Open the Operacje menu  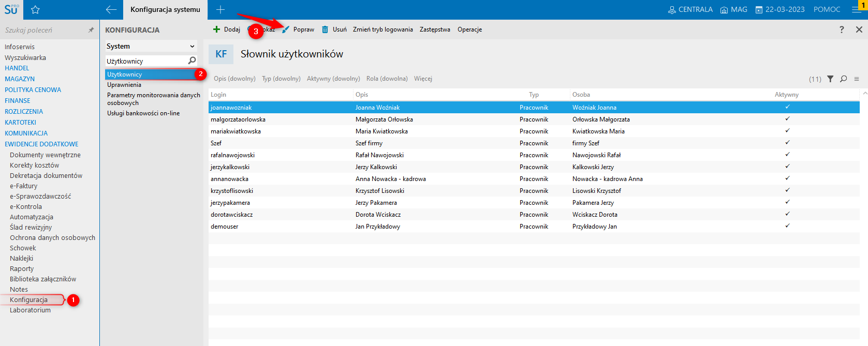point(469,29)
